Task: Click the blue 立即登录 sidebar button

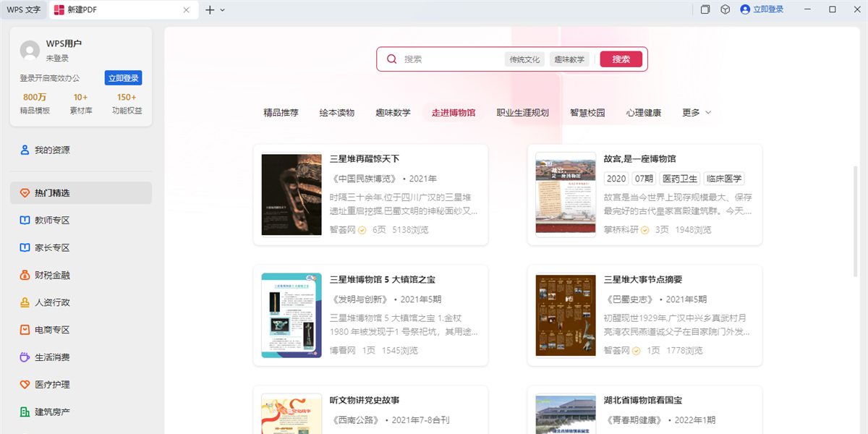Action: [x=123, y=78]
